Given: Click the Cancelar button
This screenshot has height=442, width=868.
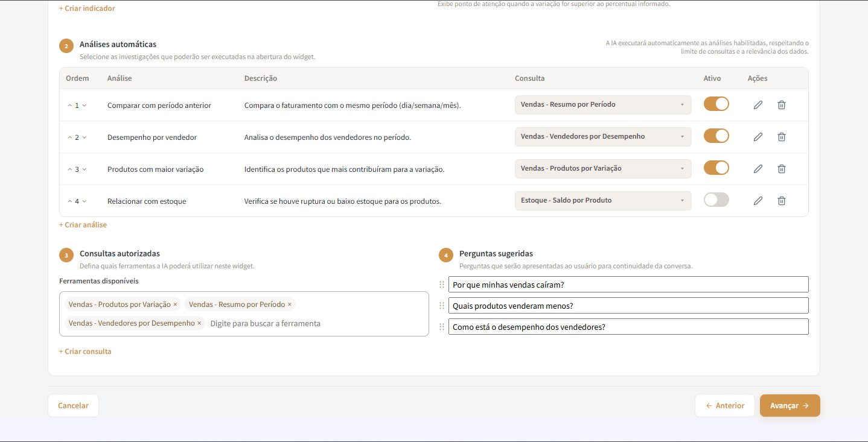Looking at the screenshot, I should pos(73,406).
